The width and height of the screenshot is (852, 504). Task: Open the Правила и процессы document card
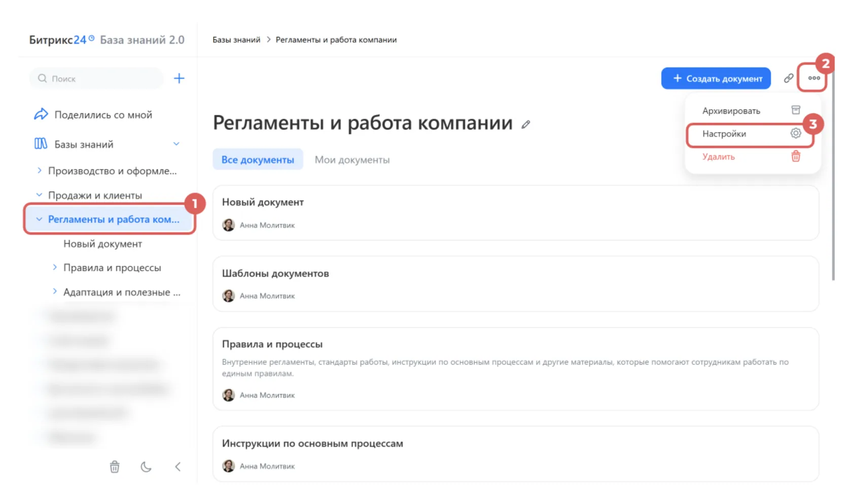pyautogui.click(x=516, y=369)
